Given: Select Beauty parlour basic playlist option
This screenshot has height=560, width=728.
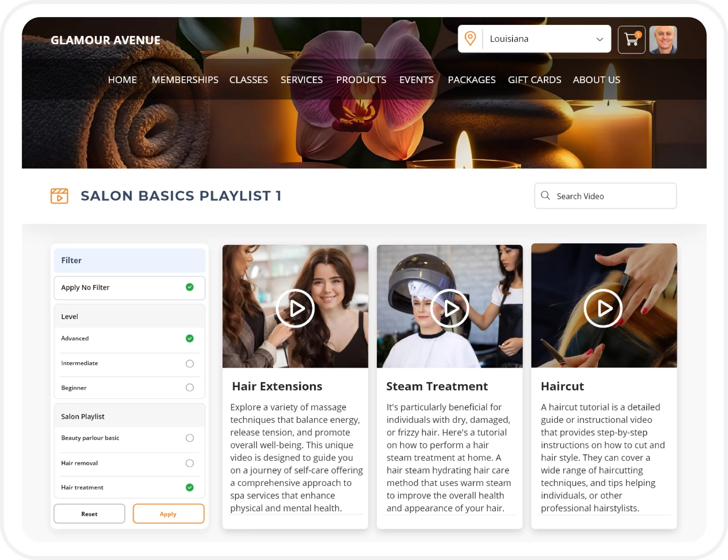Looking at the screenshot, I should [189, 438].
